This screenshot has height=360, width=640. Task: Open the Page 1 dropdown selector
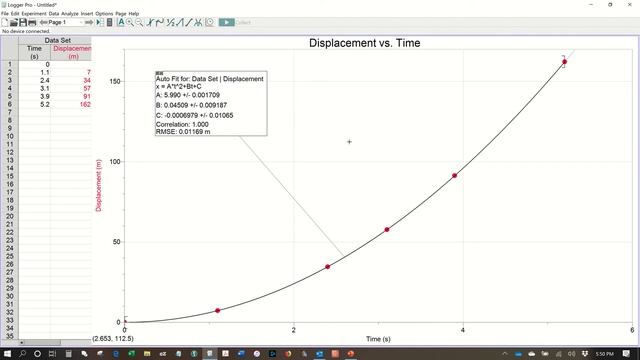(65, 22)
